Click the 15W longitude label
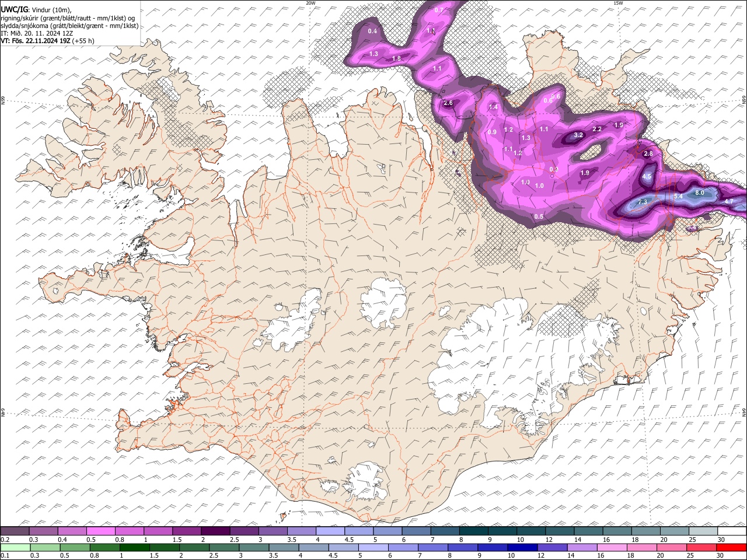The height and width of the screenshot is (560, 747). point(618,3)
